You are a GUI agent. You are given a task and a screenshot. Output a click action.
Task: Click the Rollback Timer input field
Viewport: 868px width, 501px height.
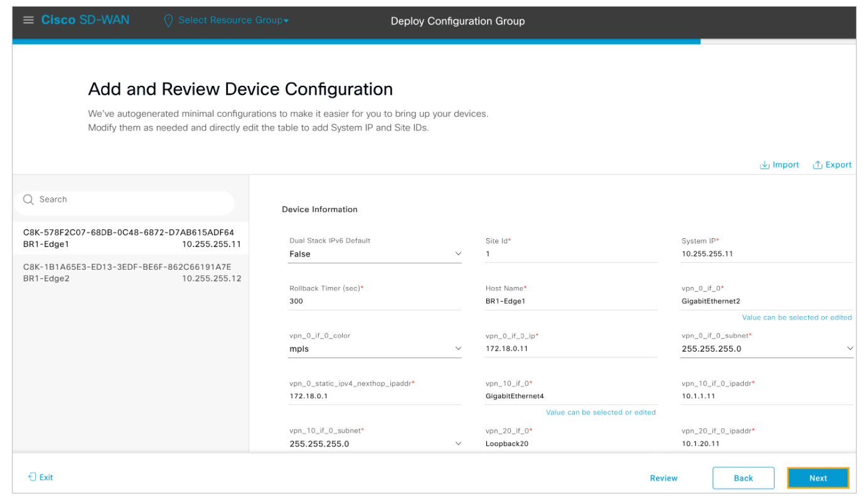coord(374,301)
